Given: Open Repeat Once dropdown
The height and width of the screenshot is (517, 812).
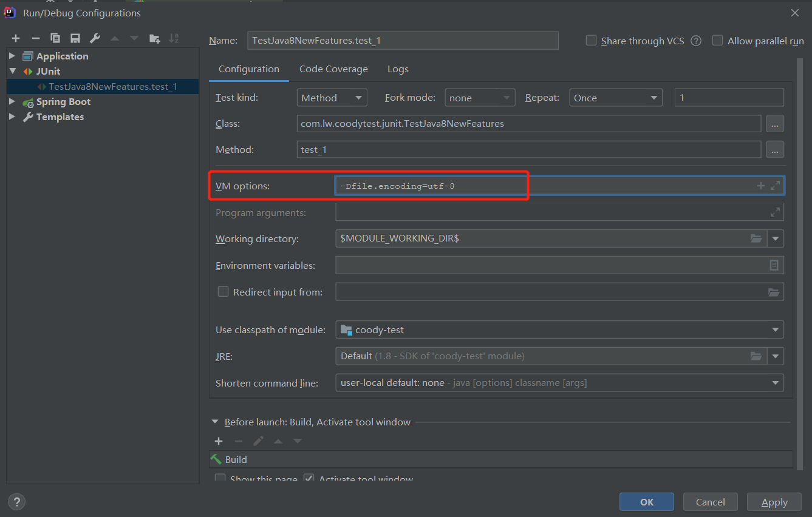Looking at the screenshot, I should 616,98.
